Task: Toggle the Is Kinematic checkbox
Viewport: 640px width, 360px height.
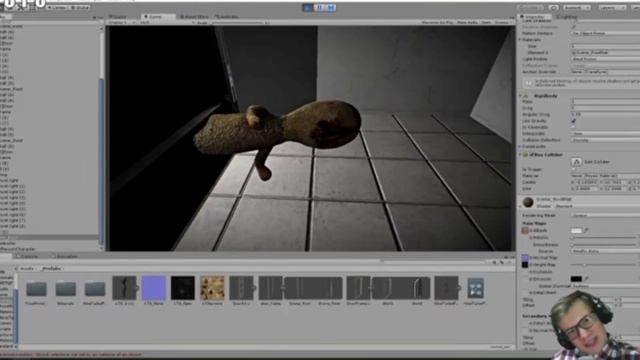Action: 573,127
